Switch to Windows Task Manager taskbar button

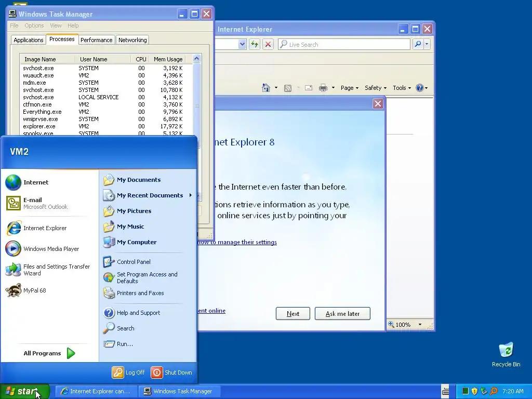(179, 391)
